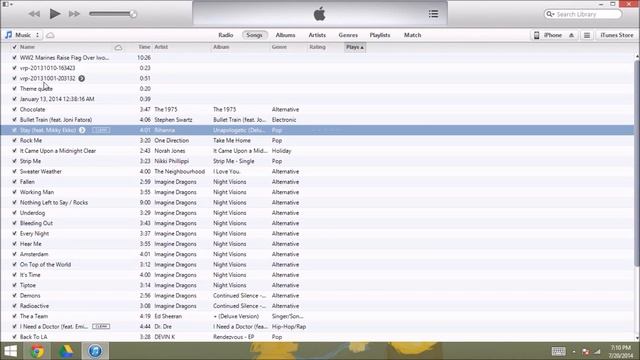Click the search magnifier icon

550,14
